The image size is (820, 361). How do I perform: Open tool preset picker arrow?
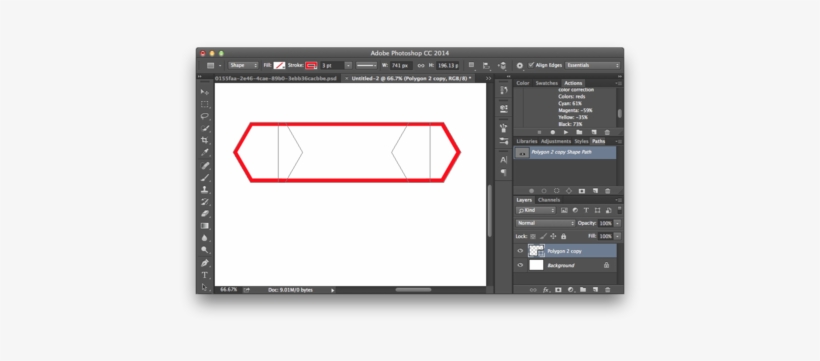click(x=220, y=65)
